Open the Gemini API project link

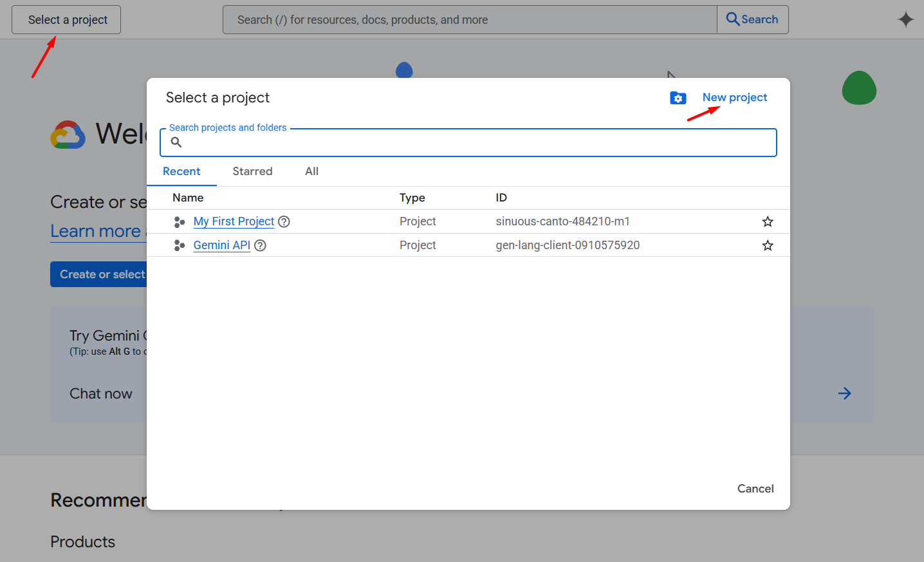[221, 245]
